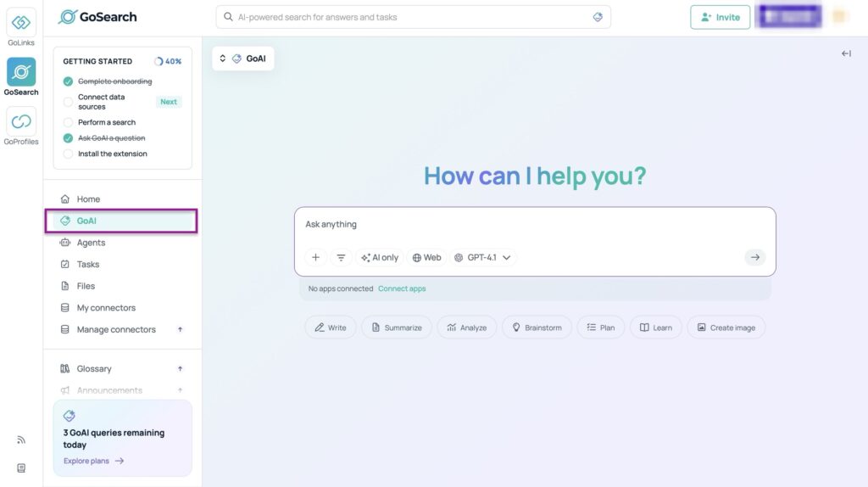Expand the Glossary arrow
The height and width of the screenshot is (487, 868).
tap(180, 369)
